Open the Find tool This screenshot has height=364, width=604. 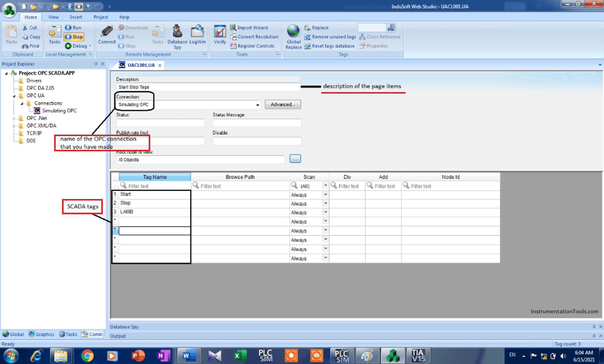[30, 46]
